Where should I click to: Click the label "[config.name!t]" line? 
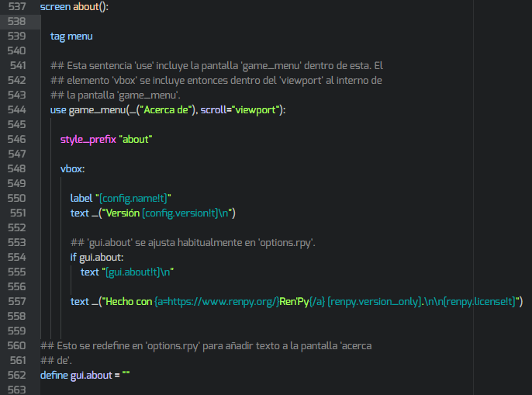click(120, 199)
